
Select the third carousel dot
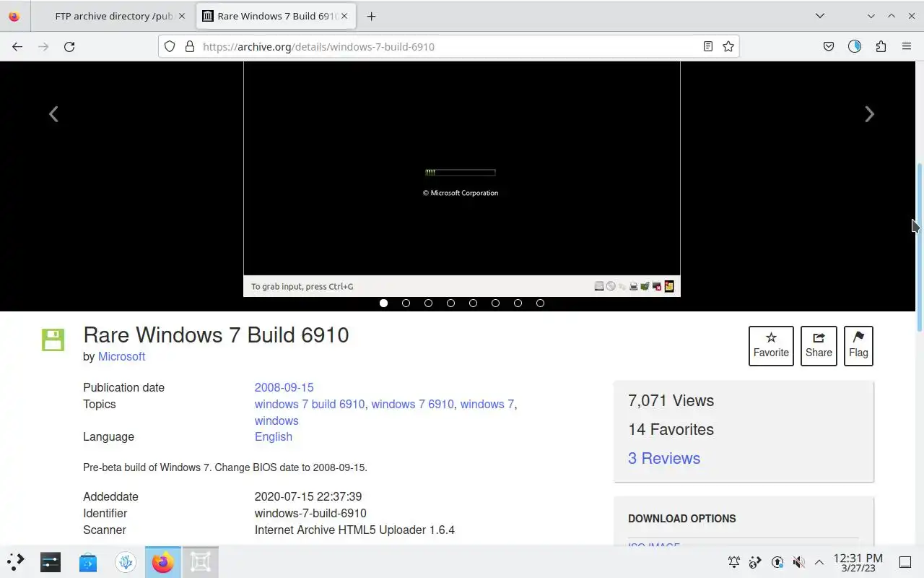pos(428,303)
